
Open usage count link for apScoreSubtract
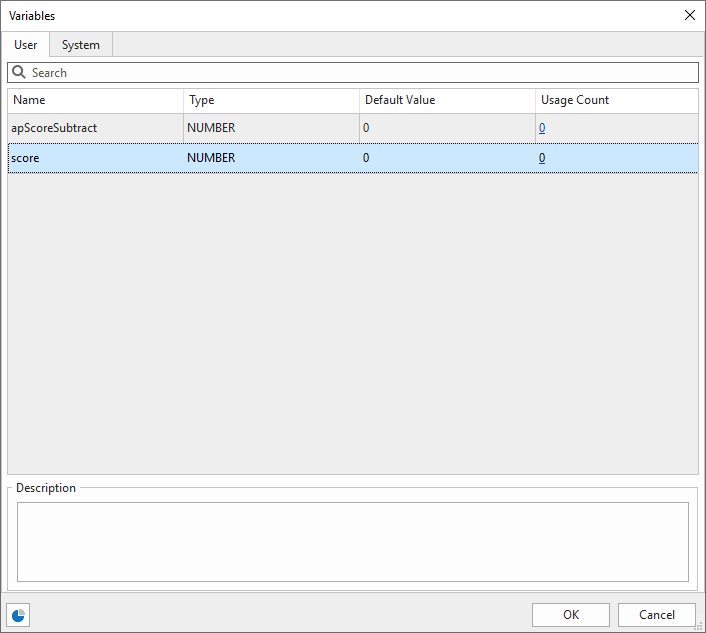pos(542,128)
